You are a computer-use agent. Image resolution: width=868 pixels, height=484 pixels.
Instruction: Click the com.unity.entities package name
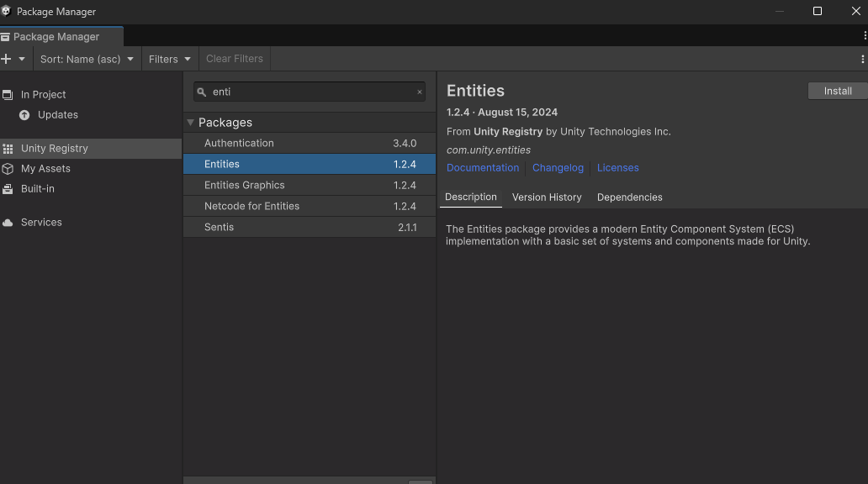click(489, 150)
